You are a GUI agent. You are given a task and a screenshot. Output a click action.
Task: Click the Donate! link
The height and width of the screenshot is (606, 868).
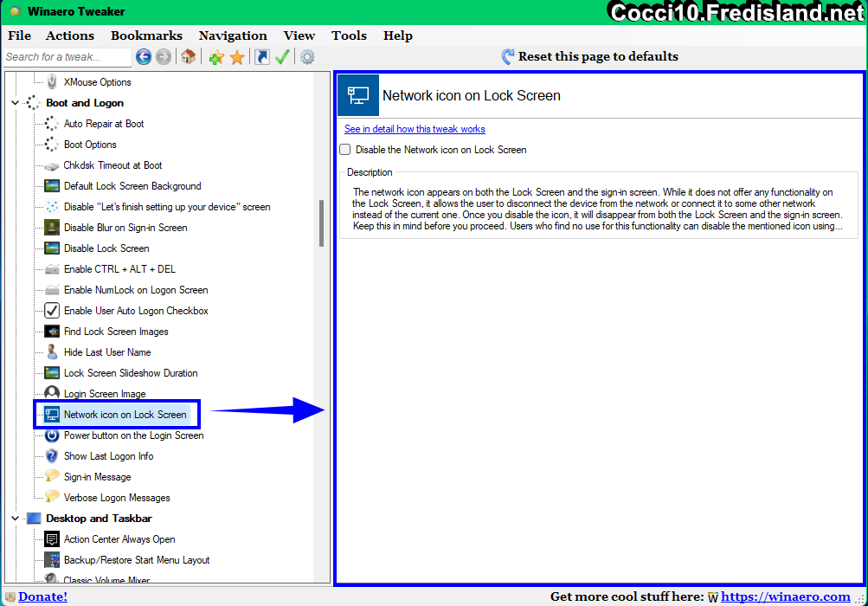coord(42,596)
